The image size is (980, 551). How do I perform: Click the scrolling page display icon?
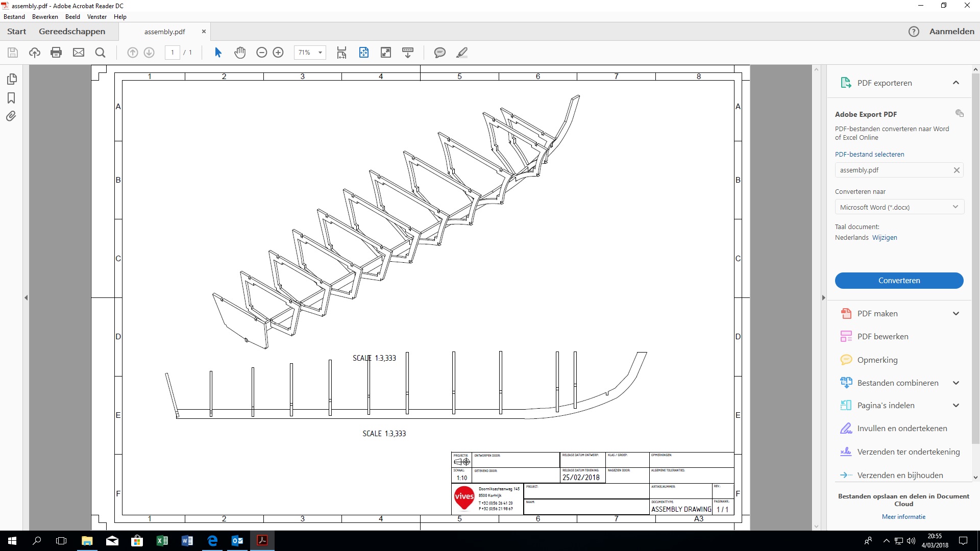coord(341,53)
